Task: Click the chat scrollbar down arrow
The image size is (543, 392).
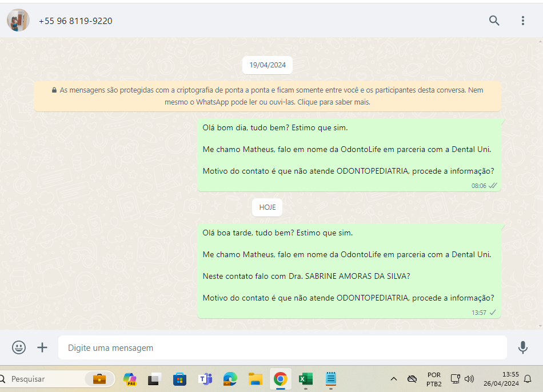Action: [540, 326]
